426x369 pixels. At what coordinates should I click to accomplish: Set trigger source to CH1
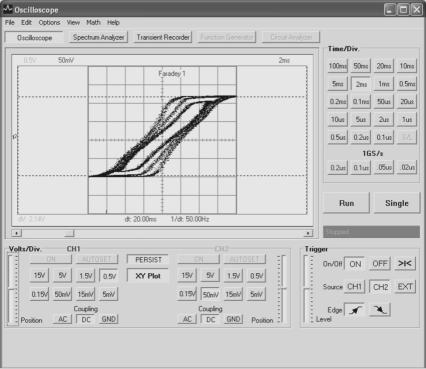point(355,287)
